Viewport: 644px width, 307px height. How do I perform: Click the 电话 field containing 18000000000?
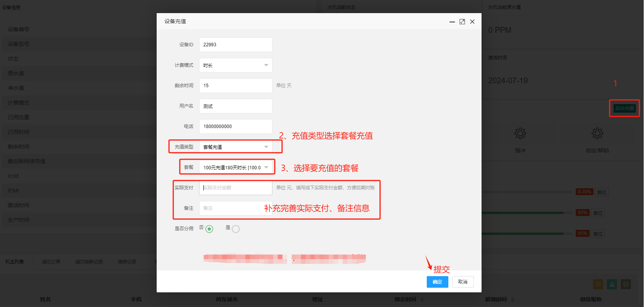click(x=236, y=127)
